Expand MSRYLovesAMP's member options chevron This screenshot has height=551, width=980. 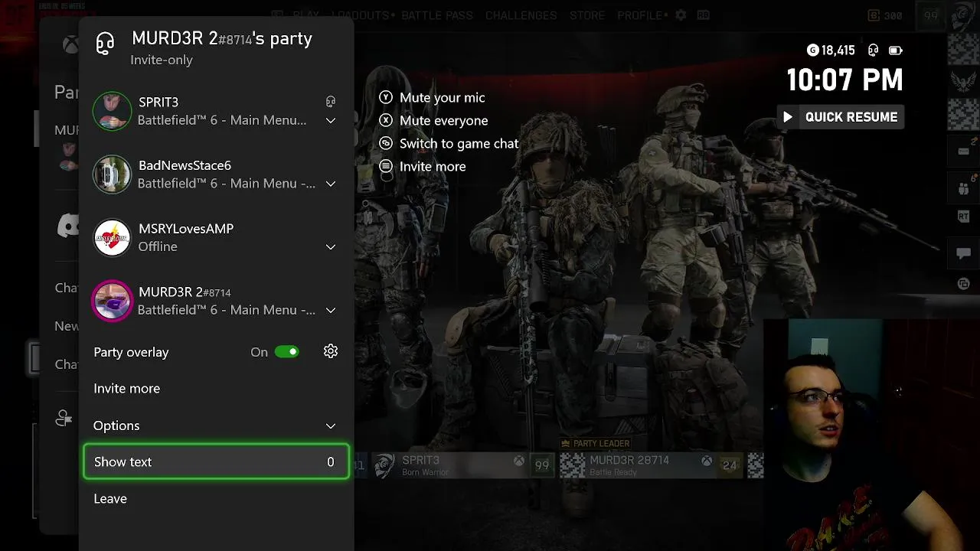331,247
